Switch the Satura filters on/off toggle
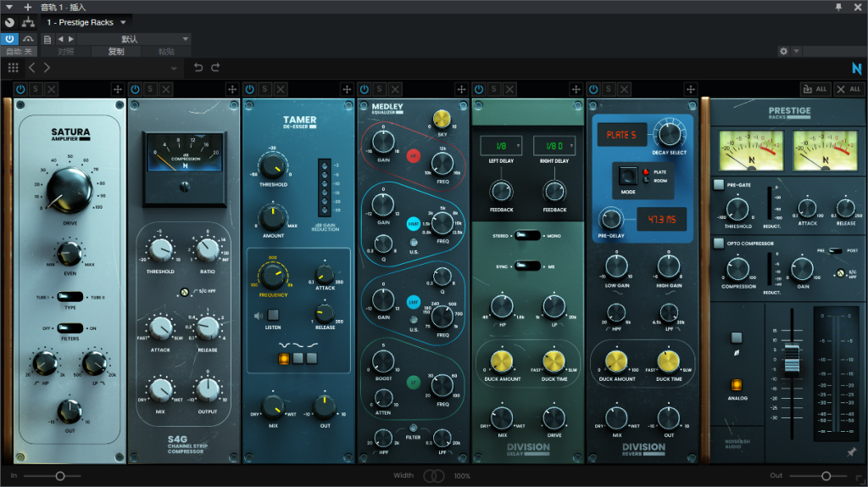Viewport: 868px width, 487px height. [x=70, y=328]
